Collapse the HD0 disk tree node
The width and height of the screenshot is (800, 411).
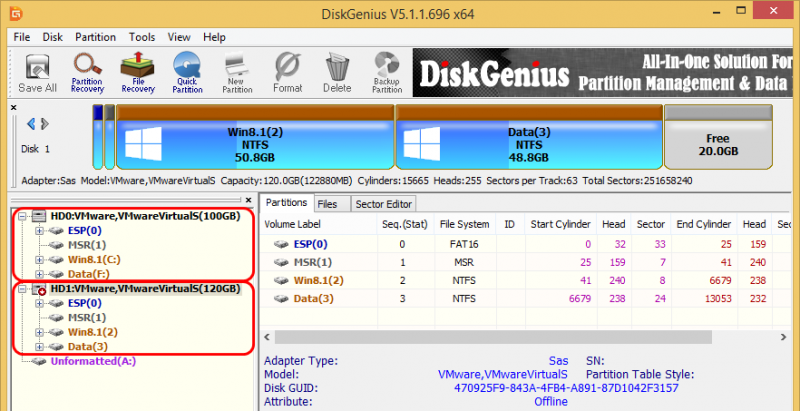tap(21, 216)
